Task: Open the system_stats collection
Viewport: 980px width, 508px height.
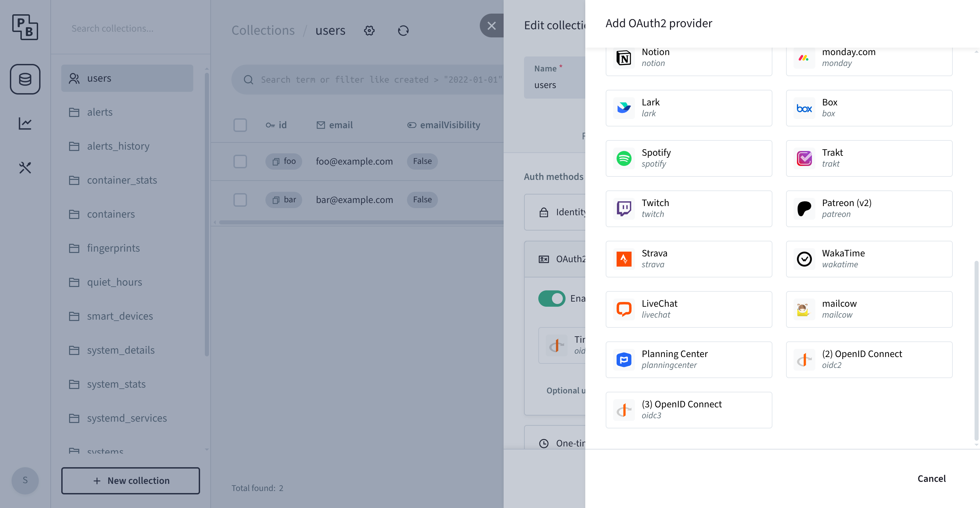Action: tap(127, 384)
